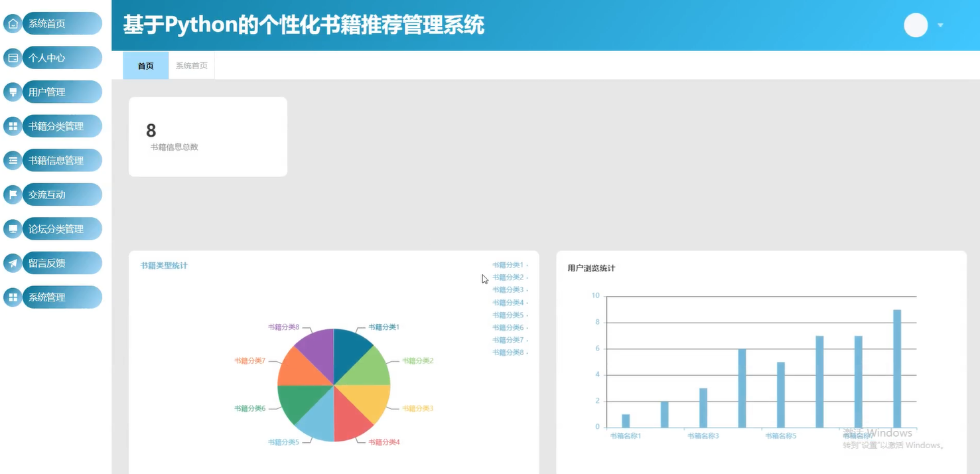Screen dimensions: 980x474
Task: Click the user avatar circle in header
Action: (916, 25)
